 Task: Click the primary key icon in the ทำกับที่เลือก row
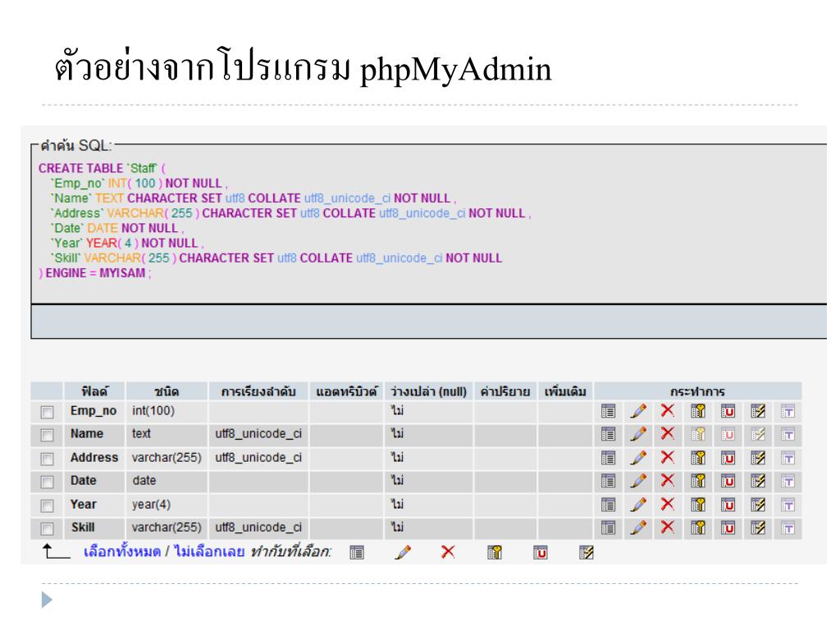pos(495,552)
